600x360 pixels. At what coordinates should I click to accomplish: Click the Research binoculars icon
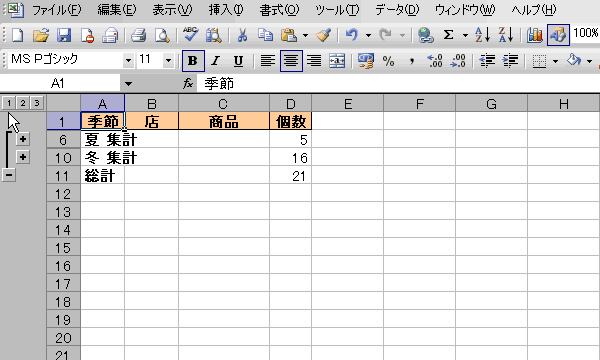pos(213,35)
